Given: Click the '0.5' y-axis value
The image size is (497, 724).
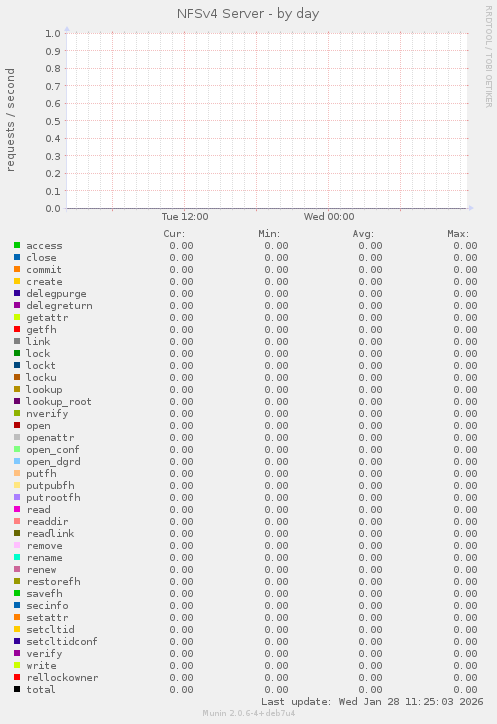Looking at the screenshot, I should pos(53,121).
